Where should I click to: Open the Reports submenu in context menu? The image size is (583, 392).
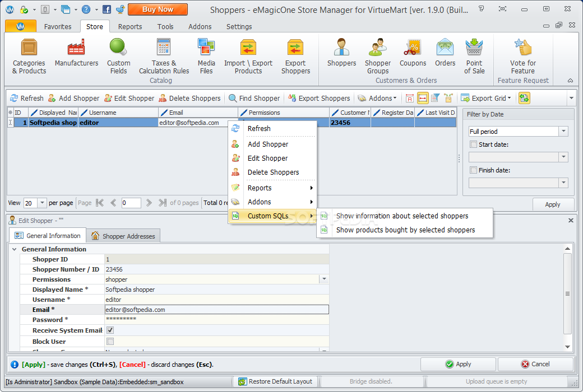point(272,188)
